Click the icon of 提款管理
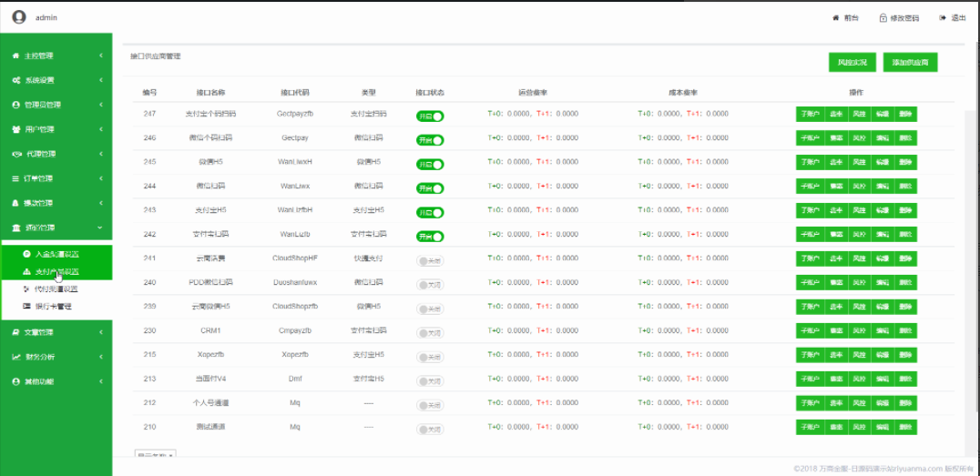 (x=16, y=203)
